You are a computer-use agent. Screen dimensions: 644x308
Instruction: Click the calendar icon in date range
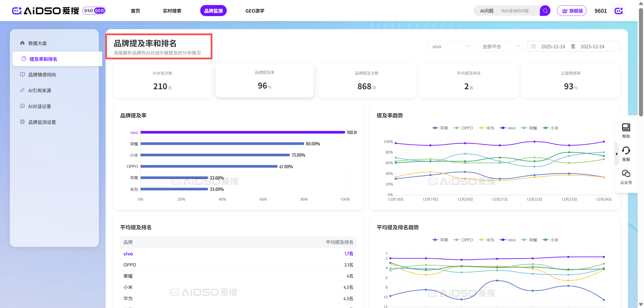pos(533,47)
